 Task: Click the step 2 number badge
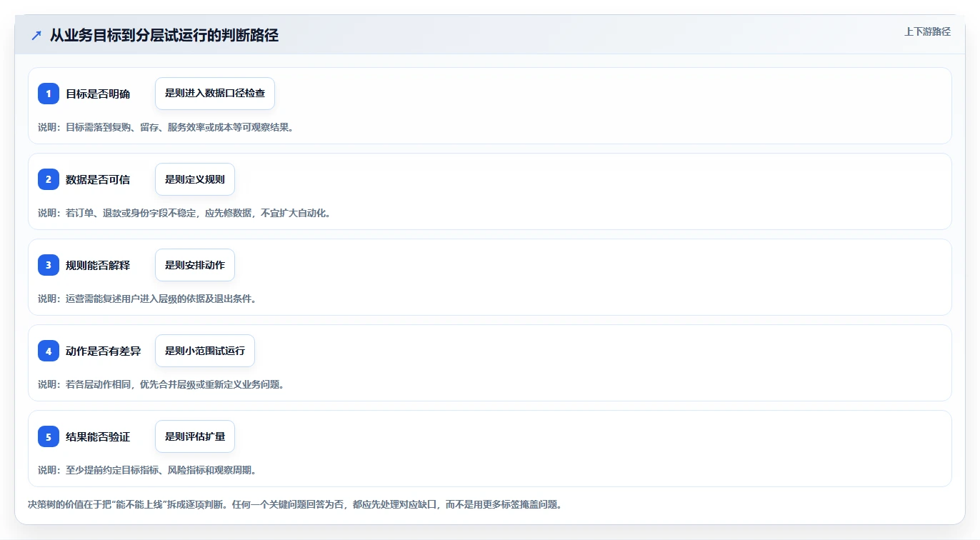[x=49, y=179]
